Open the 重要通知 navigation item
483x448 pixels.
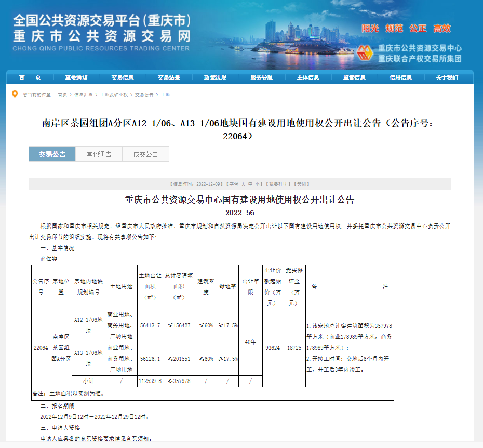click(x=76, y=77)
